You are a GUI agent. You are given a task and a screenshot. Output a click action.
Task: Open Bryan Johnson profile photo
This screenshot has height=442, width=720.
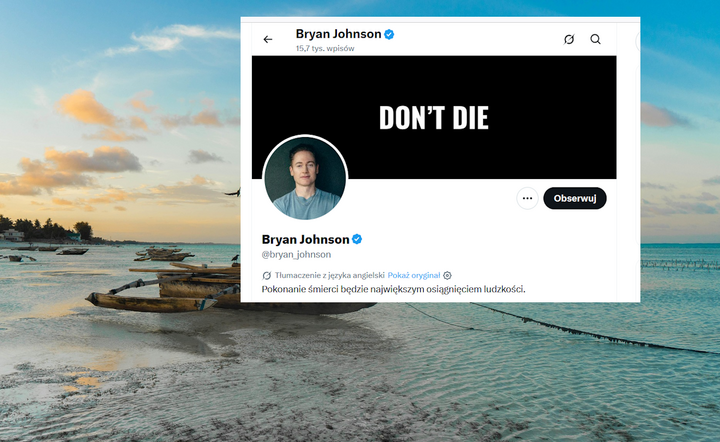click(305, 178)
